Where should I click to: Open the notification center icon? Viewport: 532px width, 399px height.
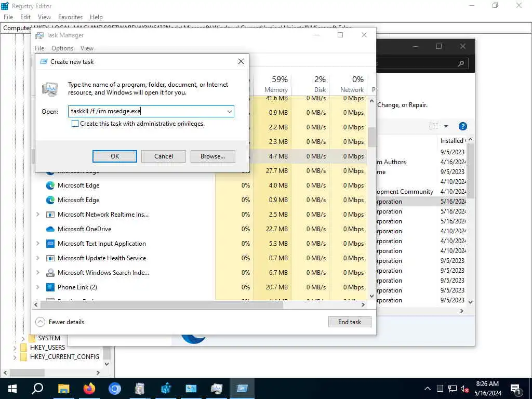pos(516,389)
